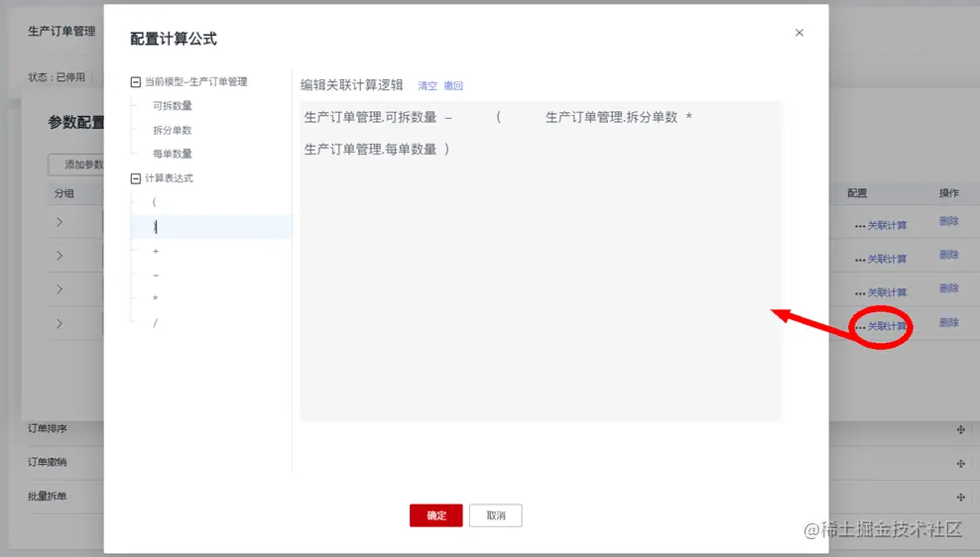Insert the right parenthesis operator
The image size is (980, 557).
point(155,227)
